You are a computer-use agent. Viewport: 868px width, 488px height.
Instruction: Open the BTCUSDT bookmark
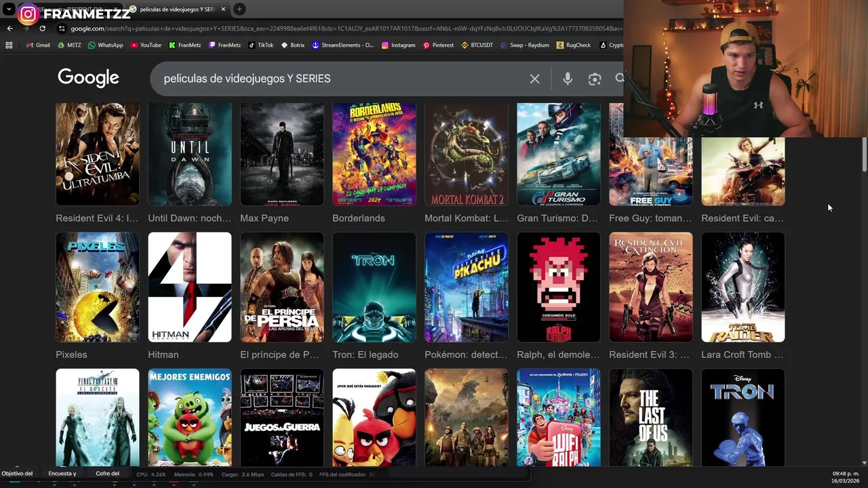coord(477,45)
